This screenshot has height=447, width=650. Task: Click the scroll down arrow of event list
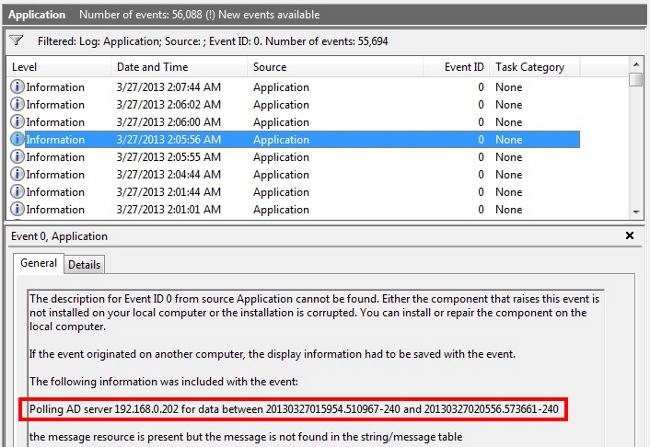pos(636,212)
